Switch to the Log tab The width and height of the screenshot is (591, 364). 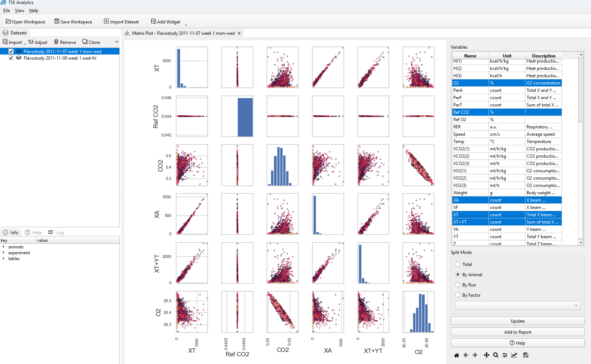click(x=56, y=232)
